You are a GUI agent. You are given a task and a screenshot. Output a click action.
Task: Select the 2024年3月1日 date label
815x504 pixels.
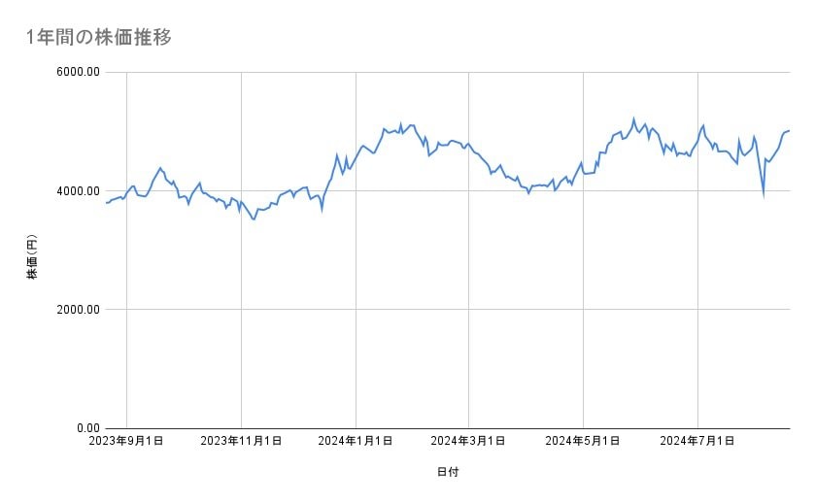(x=469, y=441)
